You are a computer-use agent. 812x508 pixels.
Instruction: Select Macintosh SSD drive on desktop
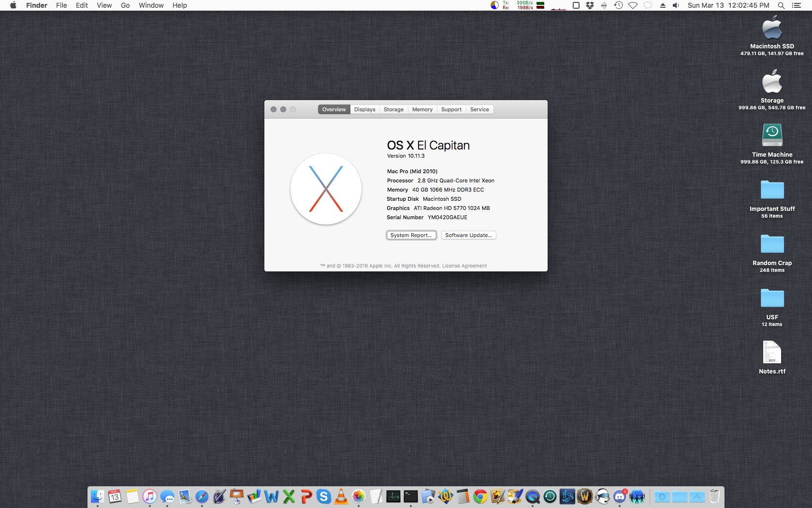[x=772, y=36]
